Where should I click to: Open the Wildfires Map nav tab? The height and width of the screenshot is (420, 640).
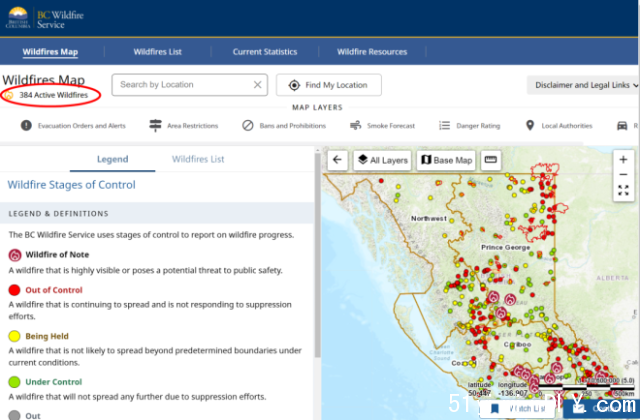tap(50, 52)
